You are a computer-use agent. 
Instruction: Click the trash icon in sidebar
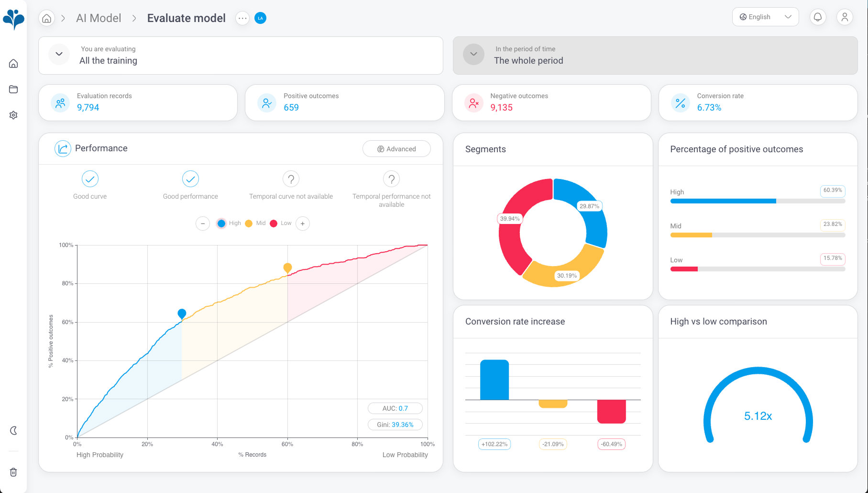(13, 472)
